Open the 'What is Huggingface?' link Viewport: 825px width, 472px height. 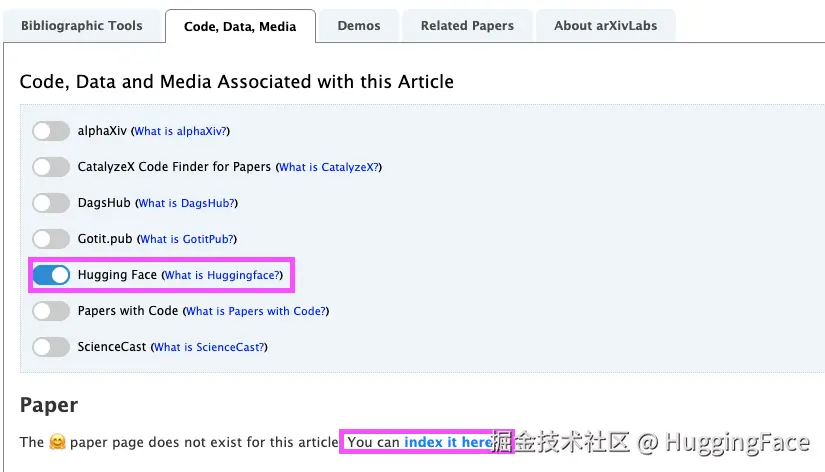click(222, 275)
